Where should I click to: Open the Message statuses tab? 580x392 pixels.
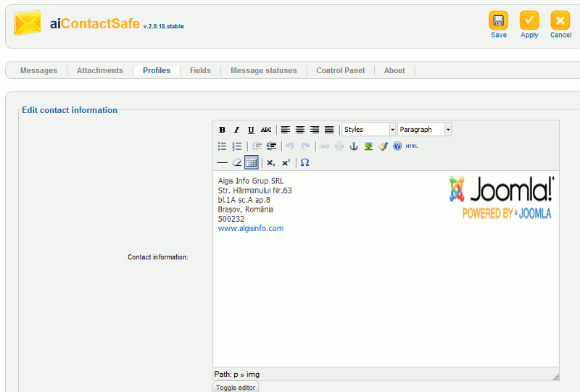263,70
